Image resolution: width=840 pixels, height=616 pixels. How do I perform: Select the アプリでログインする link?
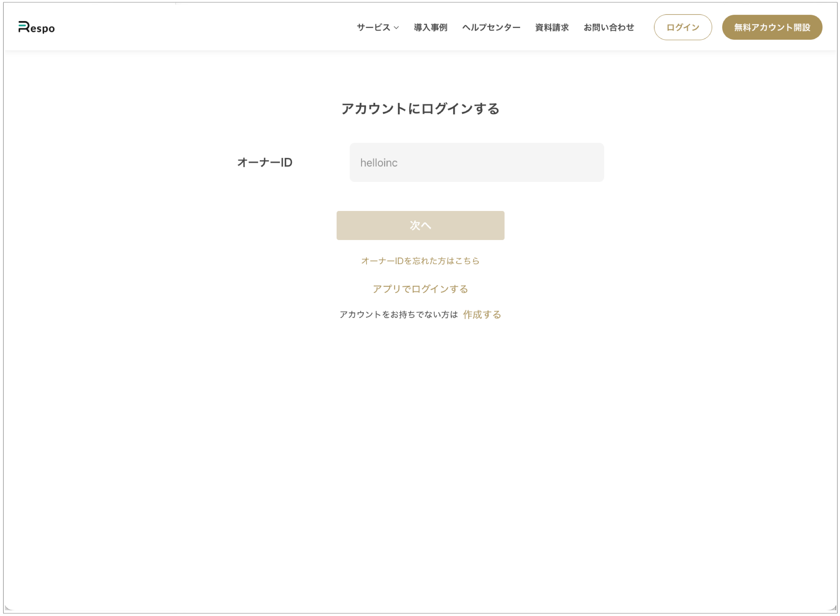click(x=420, y=289)
